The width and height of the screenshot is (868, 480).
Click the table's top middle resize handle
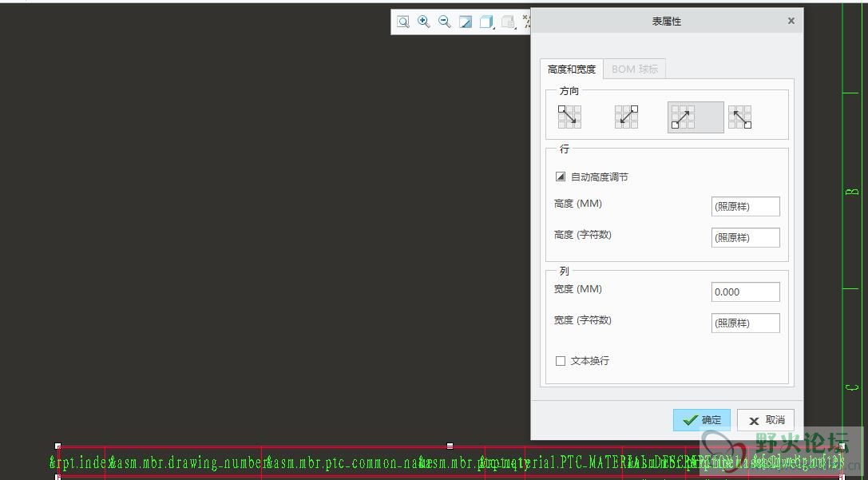click(450, 446)
